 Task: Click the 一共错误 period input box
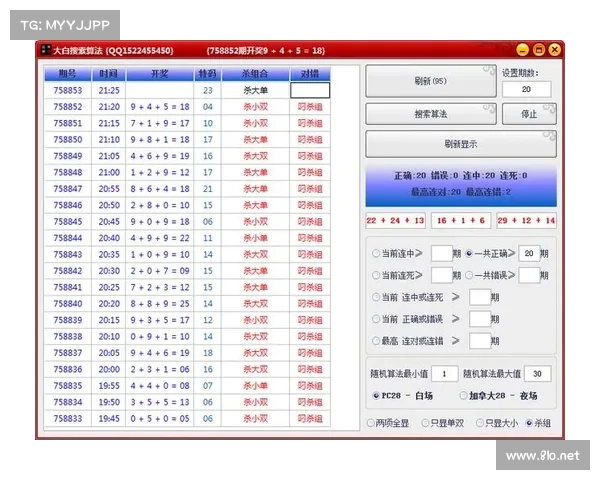pyautogui.click(x=529, y=275)
